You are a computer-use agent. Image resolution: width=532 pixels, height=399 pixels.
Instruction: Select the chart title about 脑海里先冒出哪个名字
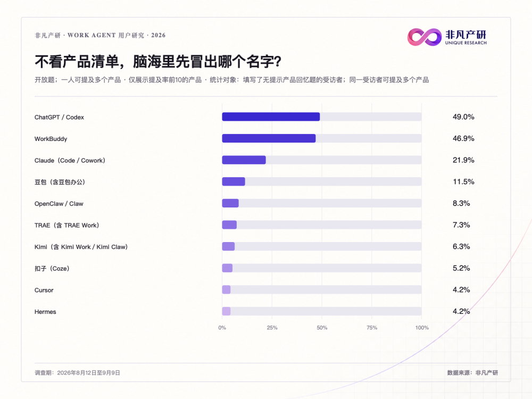click(x=158, y=61)
